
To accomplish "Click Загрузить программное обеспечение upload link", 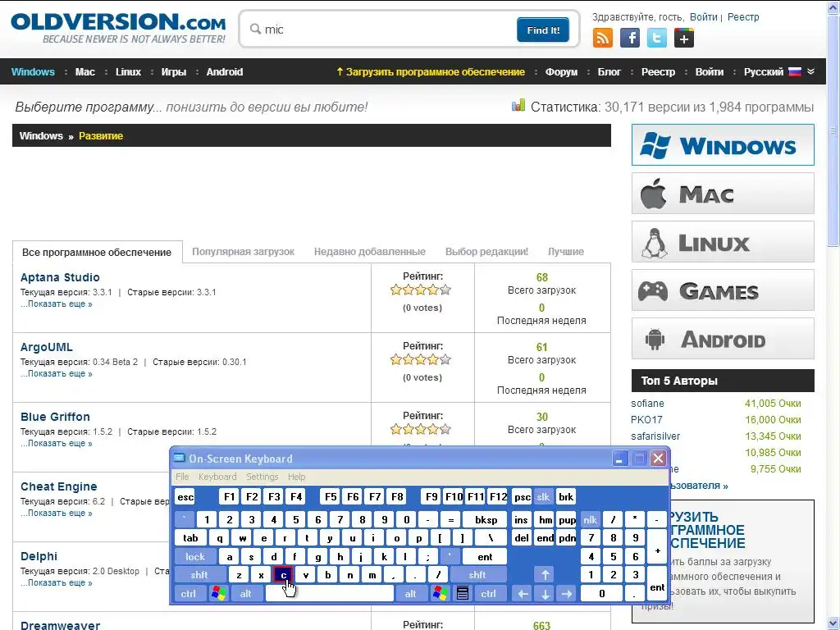I will (430, 72).
